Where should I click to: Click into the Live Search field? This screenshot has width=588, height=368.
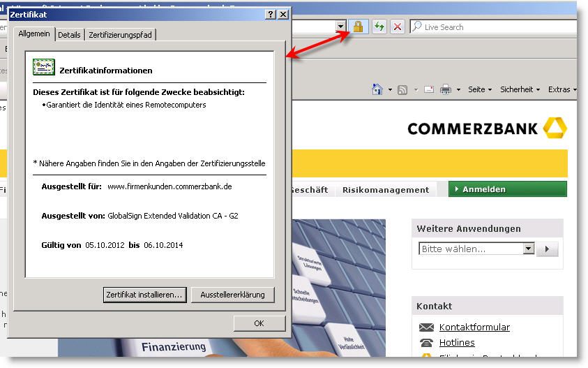tap(497, 27)
